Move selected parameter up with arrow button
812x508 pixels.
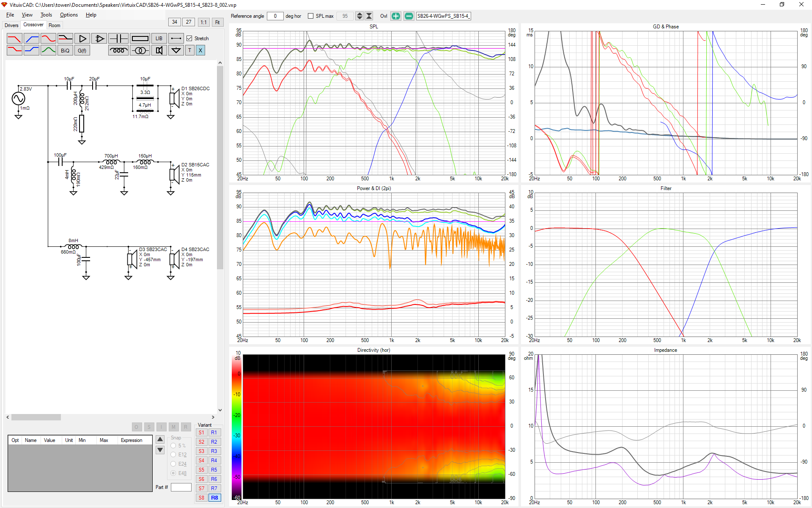coord(160,439)
